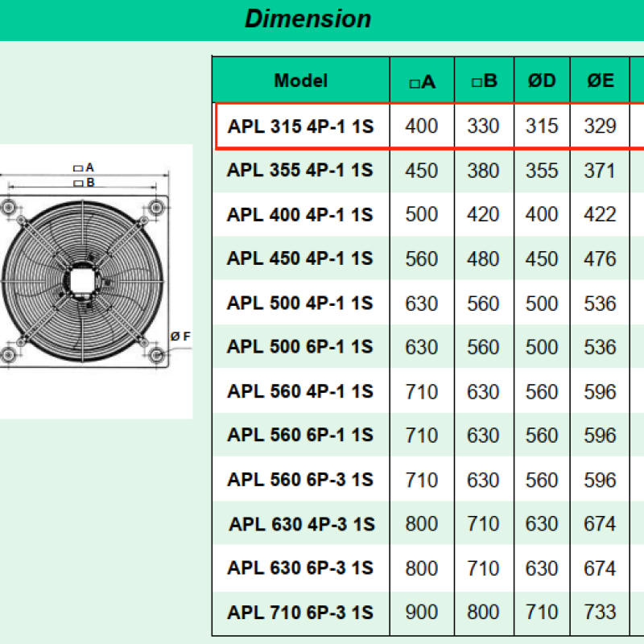This screenshot has width=644, height=644.
Task: Click ØE value 596 in APL 560 6P-3 row
Action: 600,480
